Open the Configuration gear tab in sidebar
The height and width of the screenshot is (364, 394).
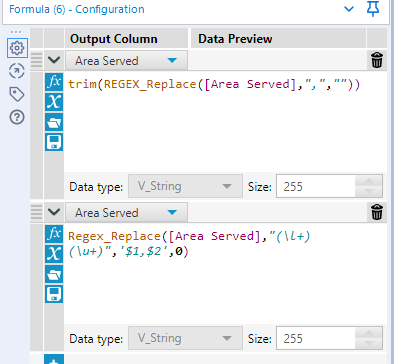click(17, 48)
